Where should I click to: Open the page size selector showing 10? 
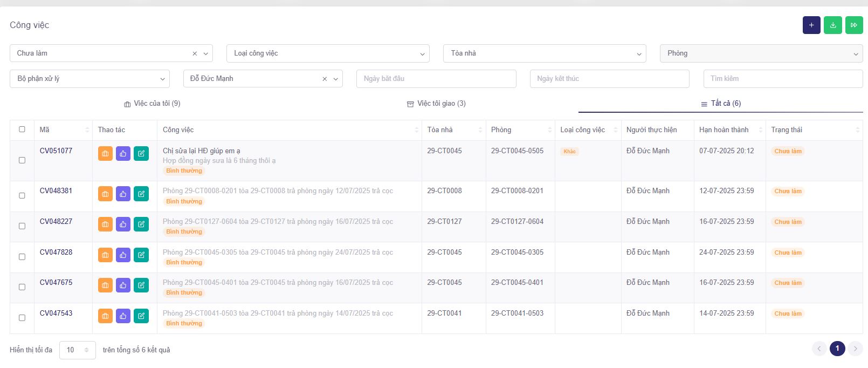tap(77, 350)
